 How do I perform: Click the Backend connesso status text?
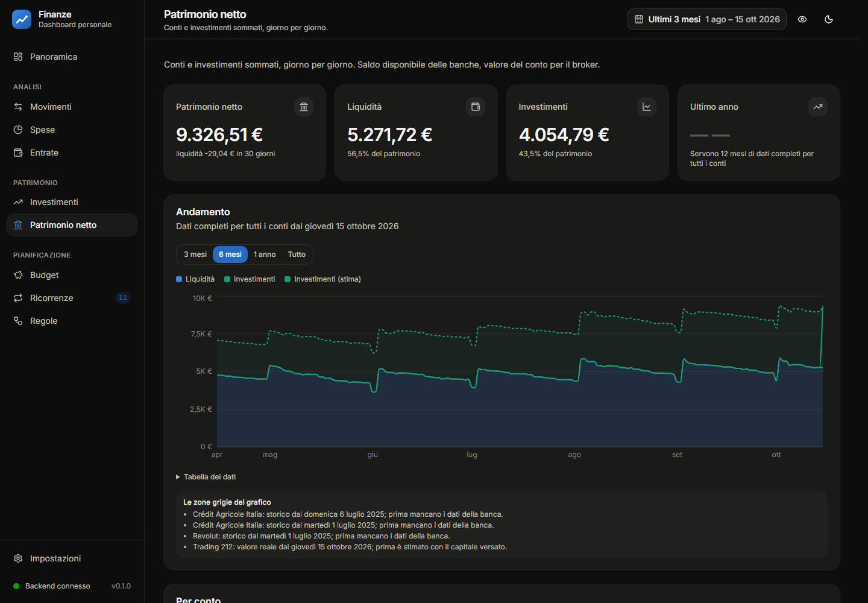pos(58,586)
